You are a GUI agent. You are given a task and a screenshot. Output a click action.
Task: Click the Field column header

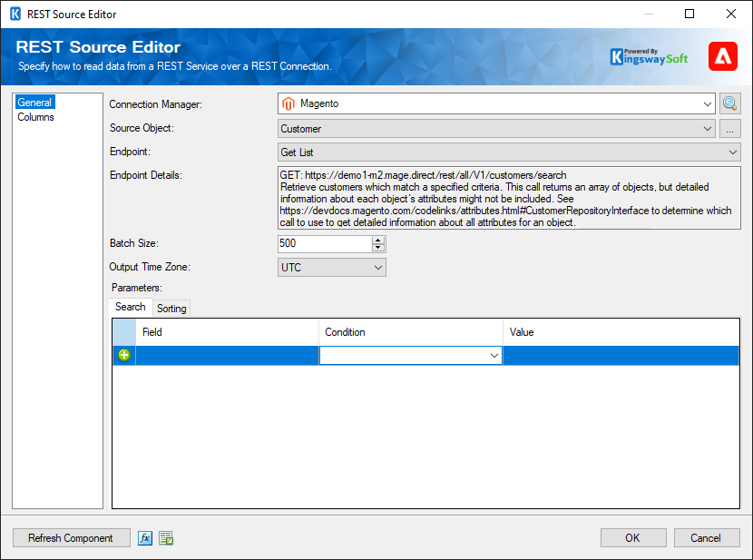tap(227, 332)
